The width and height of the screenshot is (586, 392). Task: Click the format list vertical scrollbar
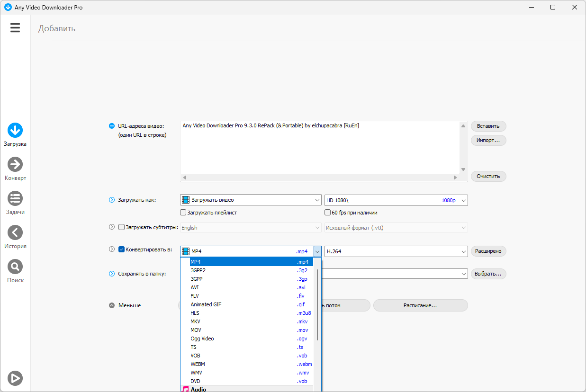tap(317, 305)
